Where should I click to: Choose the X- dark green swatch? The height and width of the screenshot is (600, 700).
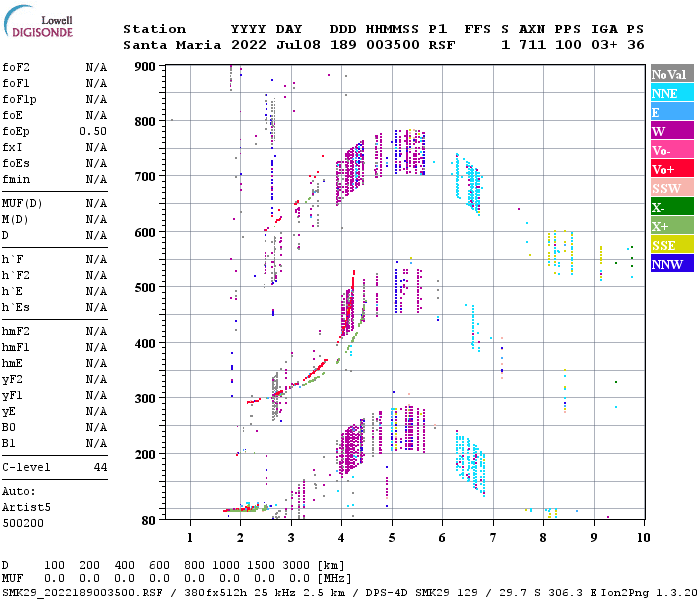[x=672, y=207]
